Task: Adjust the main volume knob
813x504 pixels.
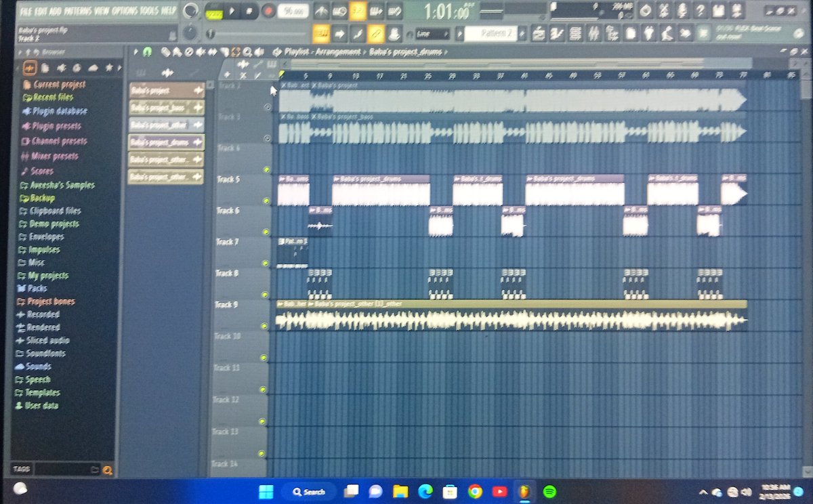Action: (190, 11)
